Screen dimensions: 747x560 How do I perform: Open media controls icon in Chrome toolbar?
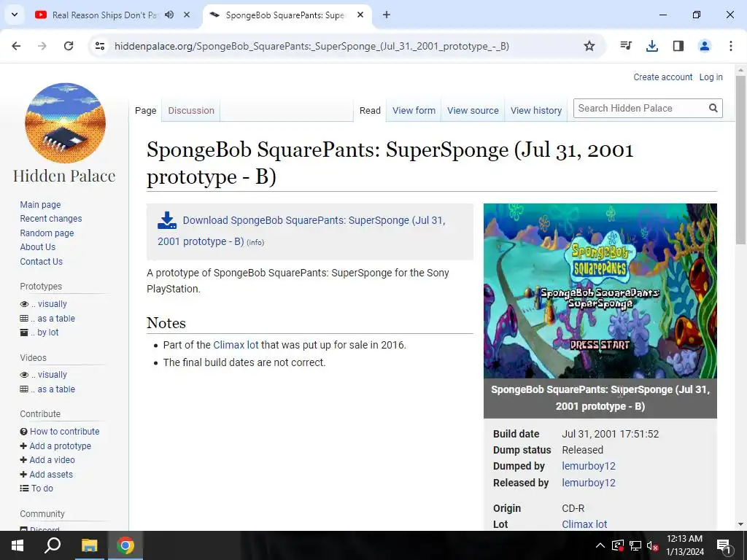point(626,46)
